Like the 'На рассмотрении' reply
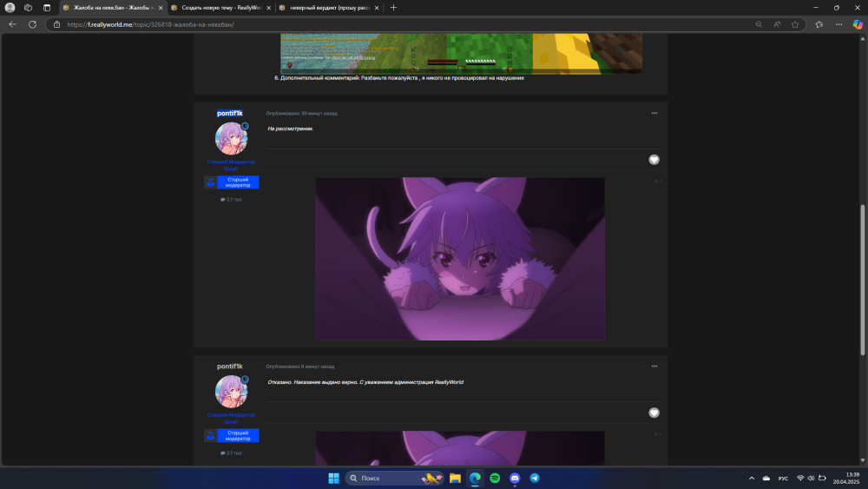This screenshot has width=868, height=489. coord(654,160)
